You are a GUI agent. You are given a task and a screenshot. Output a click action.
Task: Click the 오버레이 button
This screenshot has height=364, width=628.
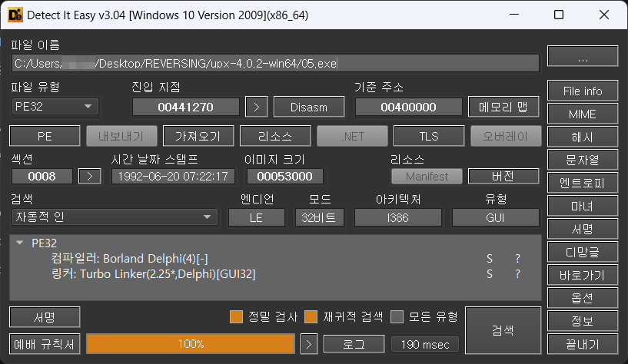tap(506, 137)
